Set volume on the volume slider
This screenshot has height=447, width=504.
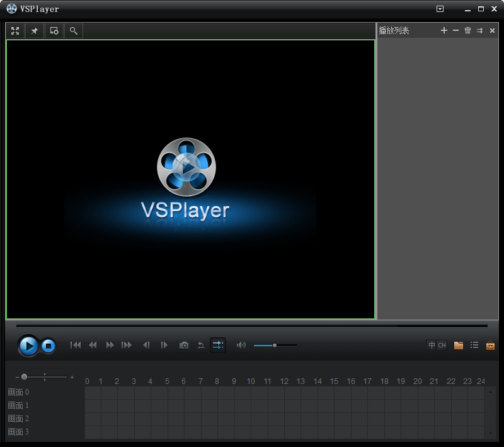pyautogui.click(x=275, y=345)
